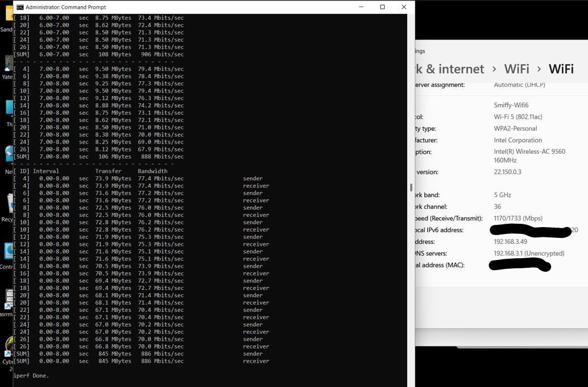Viewport: 588px width, 387px height.
Task: Click '886 Mbits/sec' in the SUM receiver row
Action: point(162,361)
